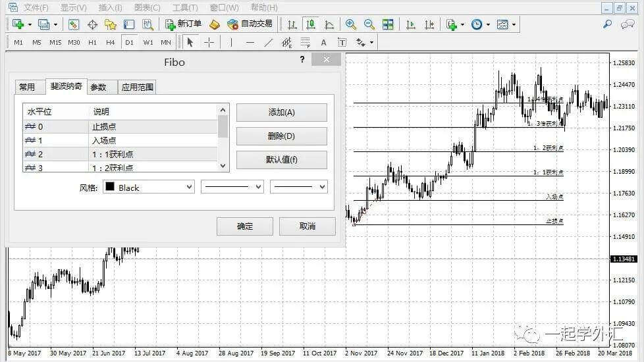Select the Crosshair tool
This screenshot has height=362, width=644.
point(209,42)
